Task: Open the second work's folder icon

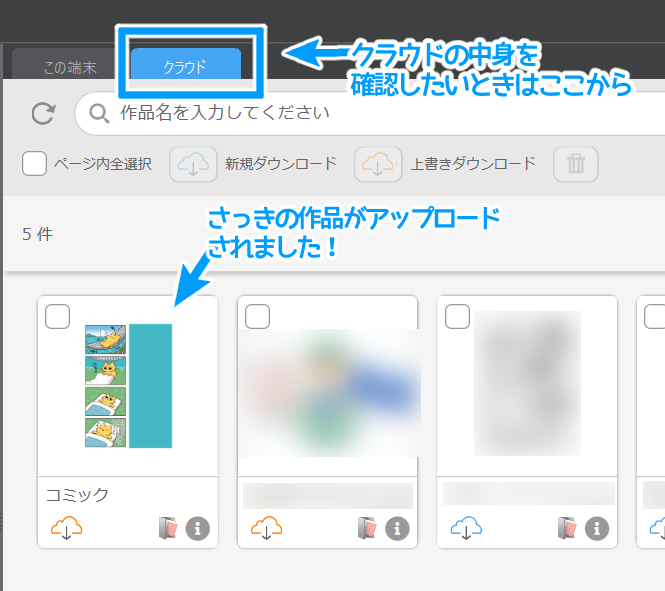Action: [367, 528]
